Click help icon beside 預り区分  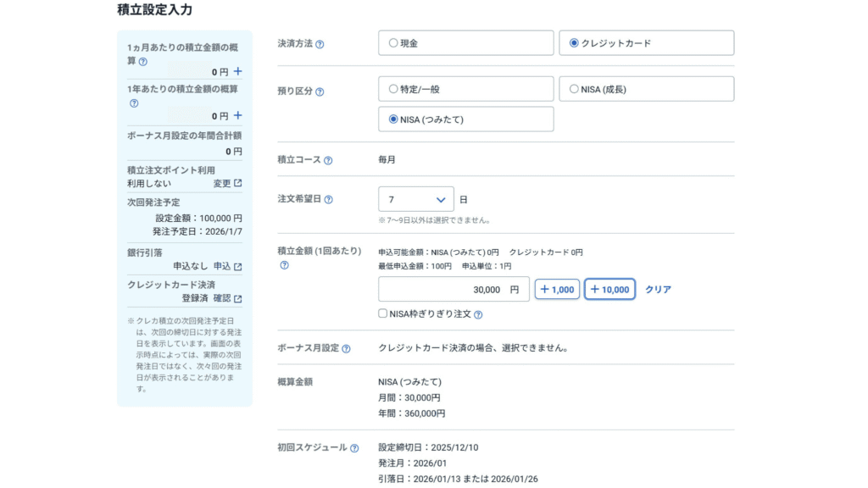tap(320, 91)
